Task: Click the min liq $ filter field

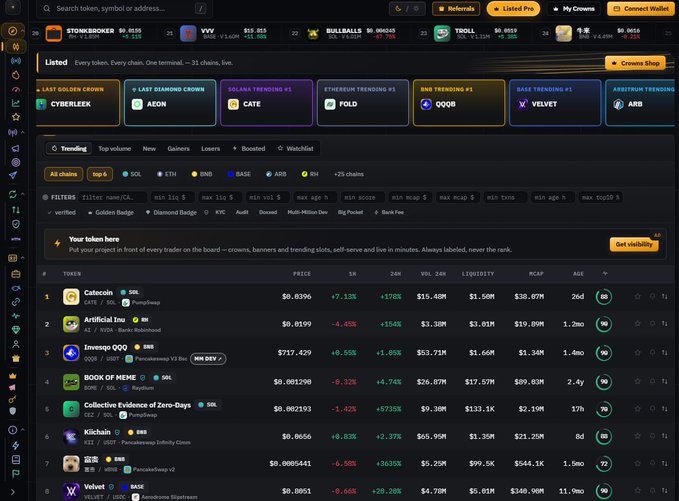Action: 170,197
